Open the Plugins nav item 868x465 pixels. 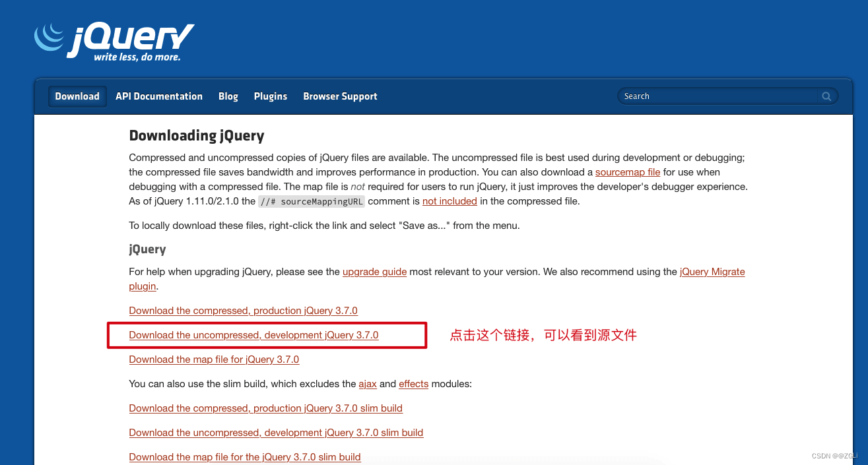(x=271, y=96)
